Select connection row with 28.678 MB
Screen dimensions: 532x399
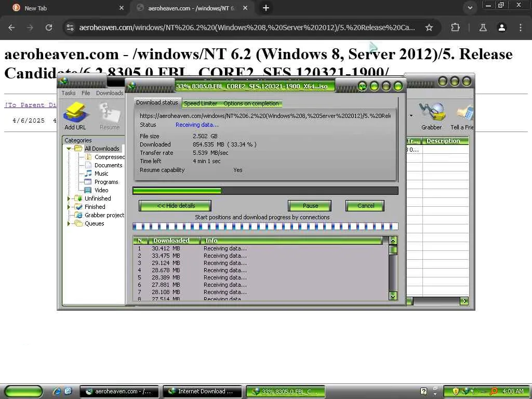pyautogui.click(x=261, y=270)
